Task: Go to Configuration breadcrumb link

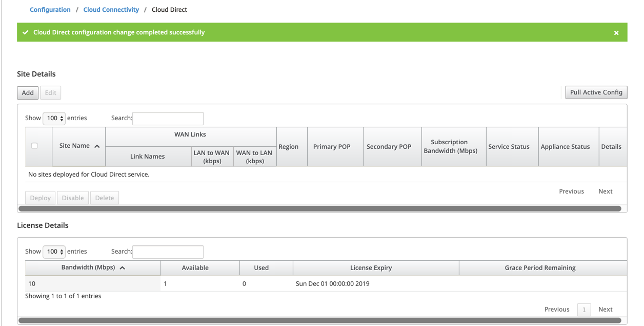Action: 50,10
